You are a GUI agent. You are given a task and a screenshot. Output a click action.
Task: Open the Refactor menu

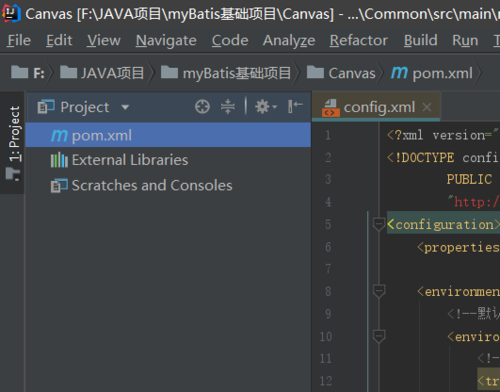359,41
